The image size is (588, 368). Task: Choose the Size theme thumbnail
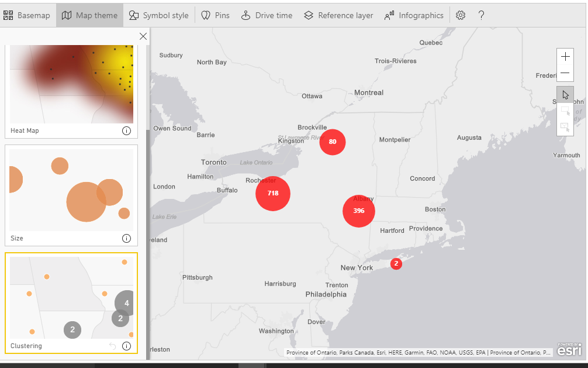71,190
